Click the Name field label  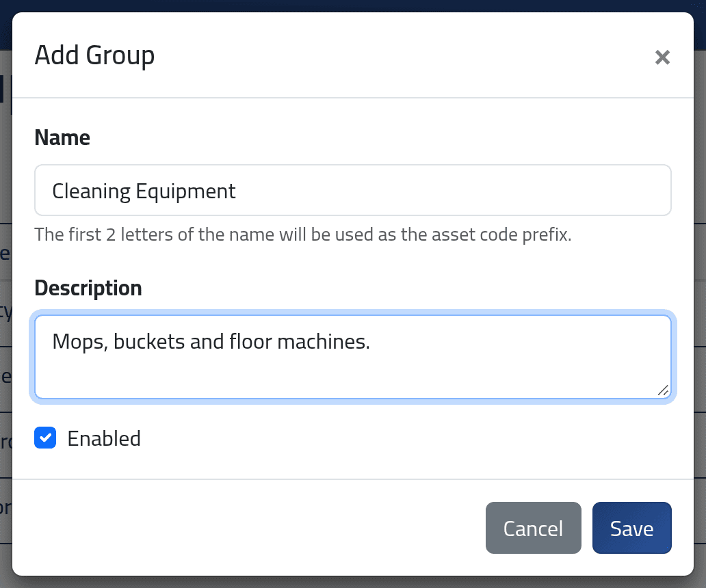coord(62,137)
